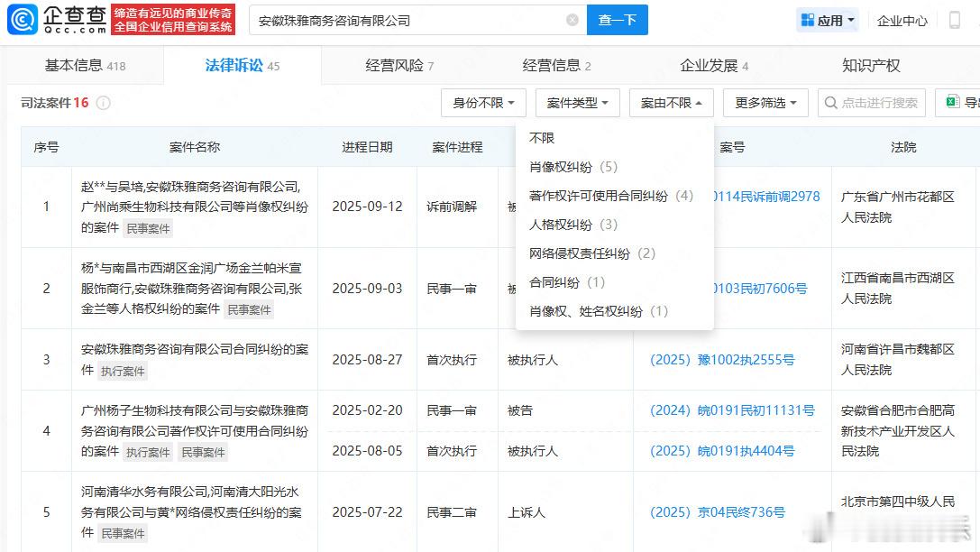
Task: Open case number 皖0191民初11131号 link
Action: [x=732, y=410]
